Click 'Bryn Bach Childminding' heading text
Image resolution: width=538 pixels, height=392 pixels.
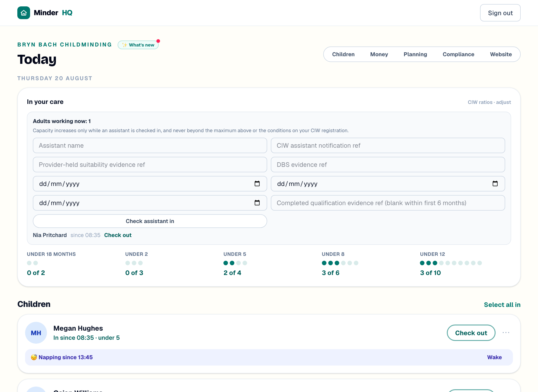coord(65,45)
